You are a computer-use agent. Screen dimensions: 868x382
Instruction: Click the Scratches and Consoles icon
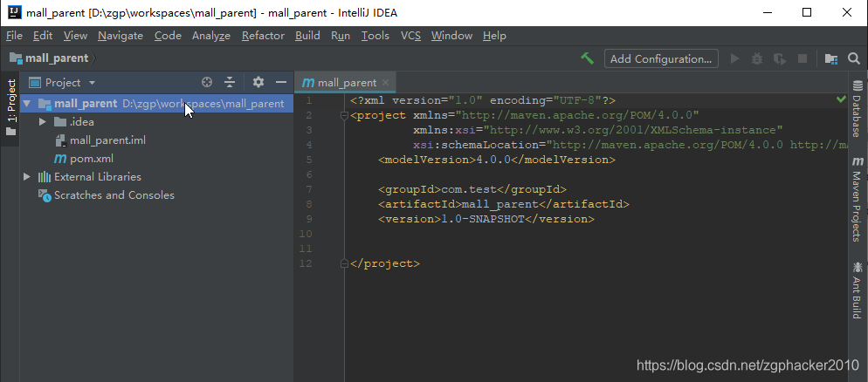click(x=45, y=195)
